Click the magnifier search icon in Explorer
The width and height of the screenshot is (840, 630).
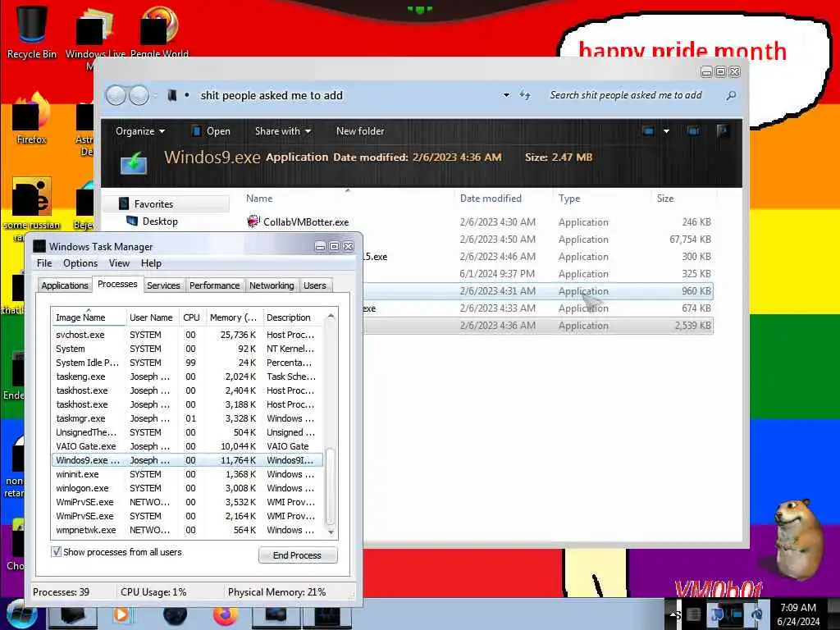pos(731,95)
